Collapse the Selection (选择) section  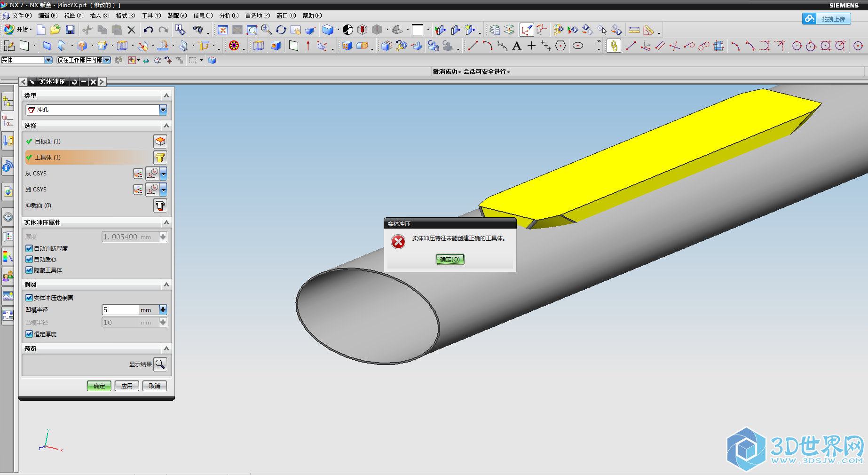point(166,126)
